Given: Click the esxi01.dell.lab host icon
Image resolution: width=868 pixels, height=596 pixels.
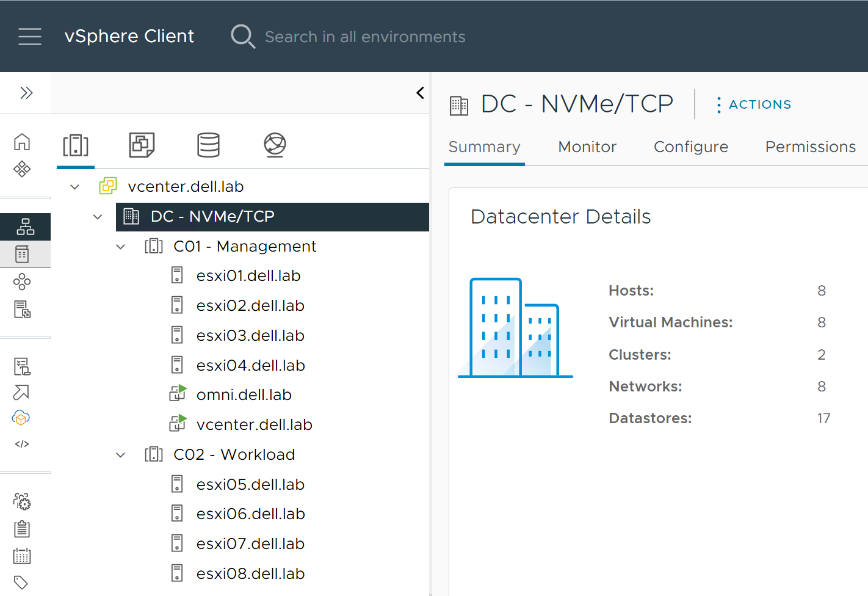Looking at the screenshot, I should (177, 275).
